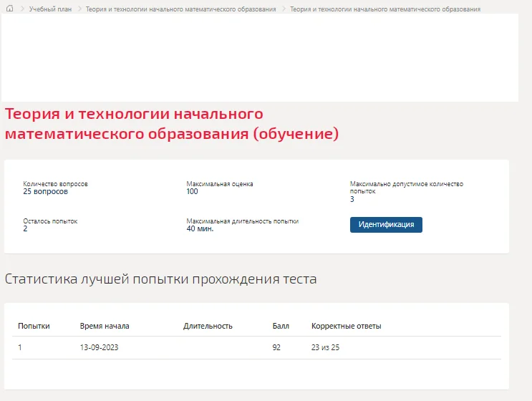532x401 pixels.
Task: Click the red course title heading
Action: (172, 123)
